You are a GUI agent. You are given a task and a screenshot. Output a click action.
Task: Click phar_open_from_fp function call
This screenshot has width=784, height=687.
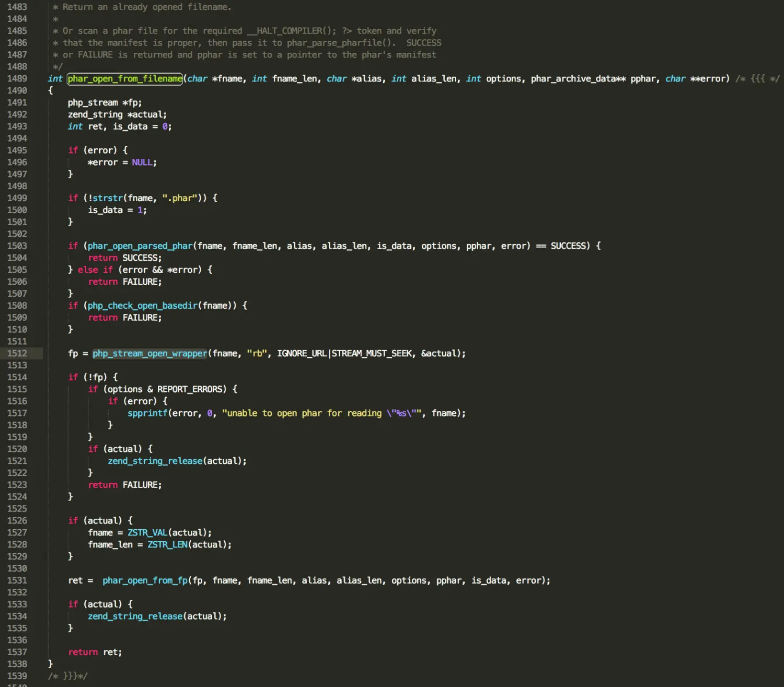(x=145, y=580)
